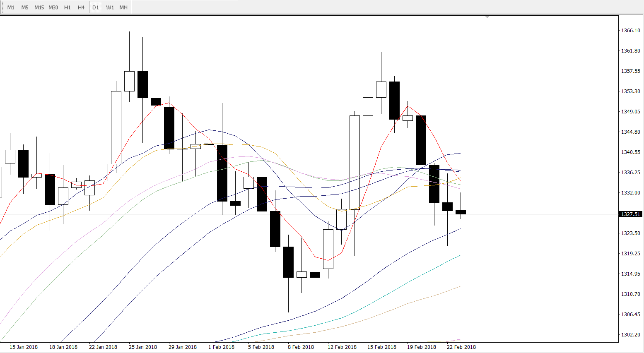Select the MN monthly timeframe
Viewport: 644px width, 353px height.
click(123, 7)
